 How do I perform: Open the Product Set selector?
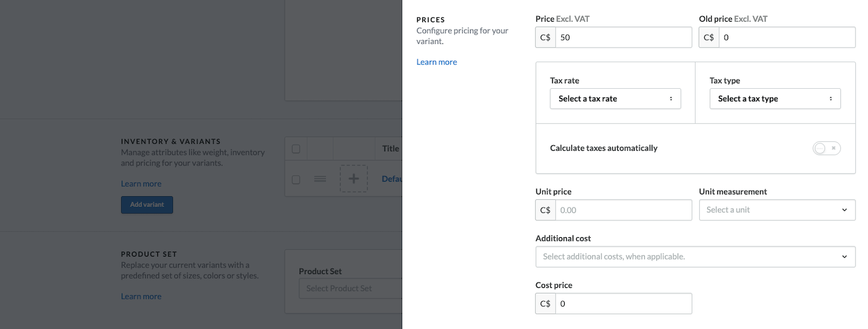coord(351,289)
